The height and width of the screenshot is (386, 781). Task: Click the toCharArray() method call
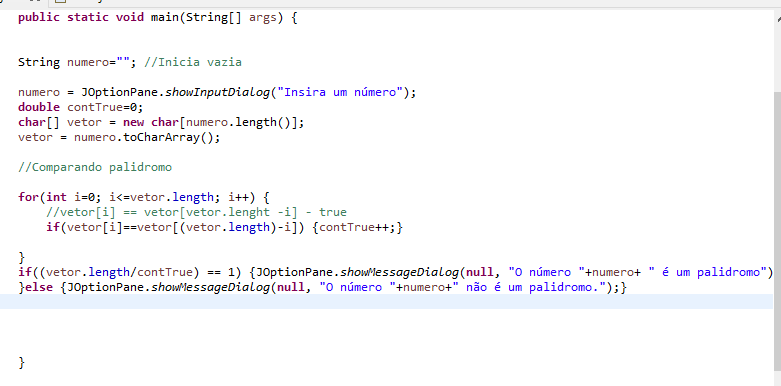(x=168, y=137)
